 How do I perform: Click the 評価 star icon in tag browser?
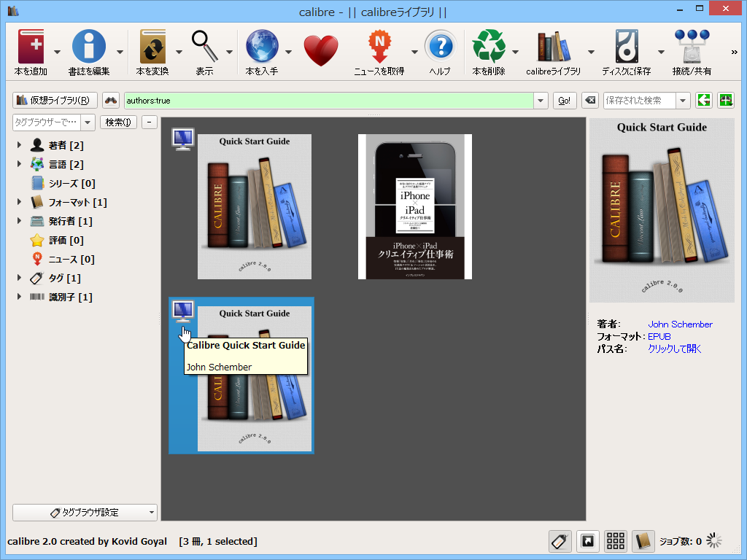(x=37, y=241)
